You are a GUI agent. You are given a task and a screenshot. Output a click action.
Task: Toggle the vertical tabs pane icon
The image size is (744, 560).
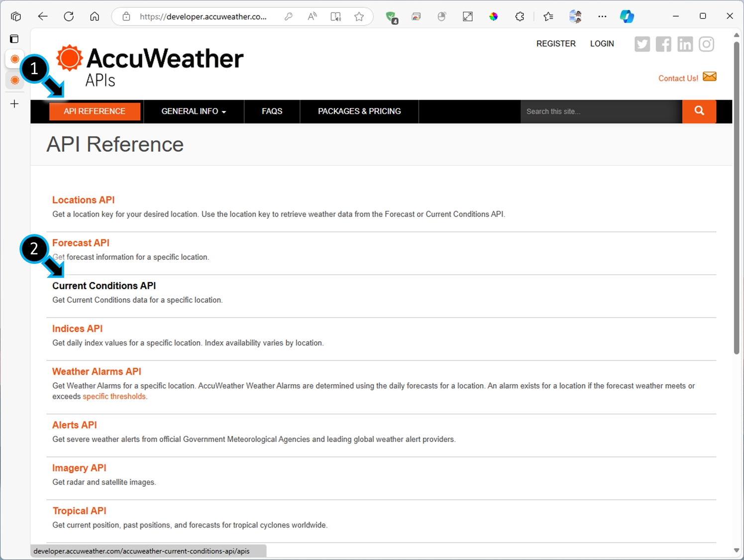(x=14, y=39)
